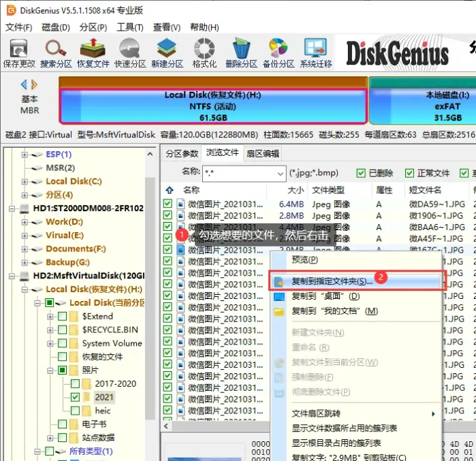Click the DiskGenius app logo in title bar
This screenshot has width=476, height=461.
click(x=11, y=10)
